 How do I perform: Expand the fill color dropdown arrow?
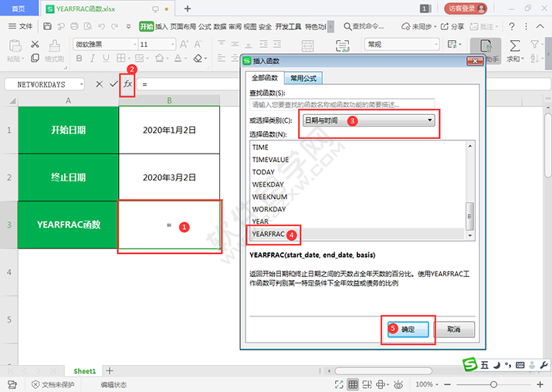click(x=168, y=59)
